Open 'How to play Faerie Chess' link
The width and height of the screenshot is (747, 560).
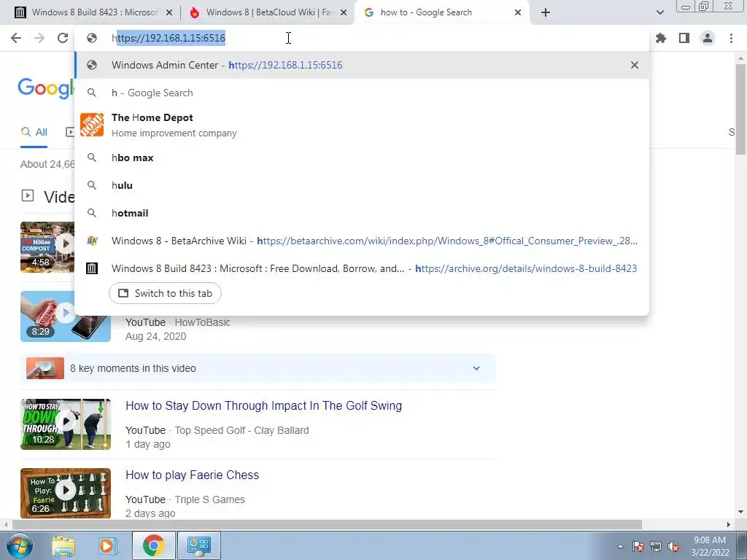point(192,475)
